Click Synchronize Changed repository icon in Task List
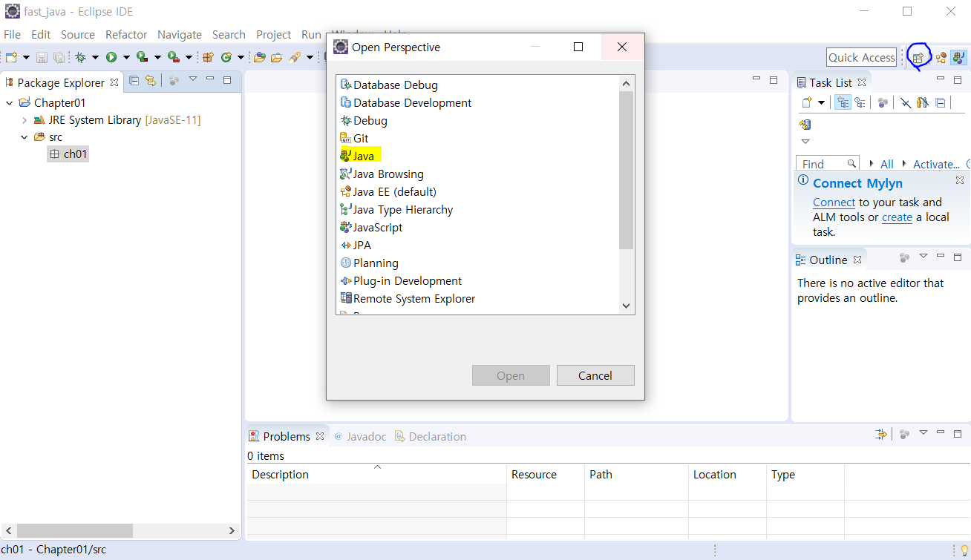 point(805,125)
